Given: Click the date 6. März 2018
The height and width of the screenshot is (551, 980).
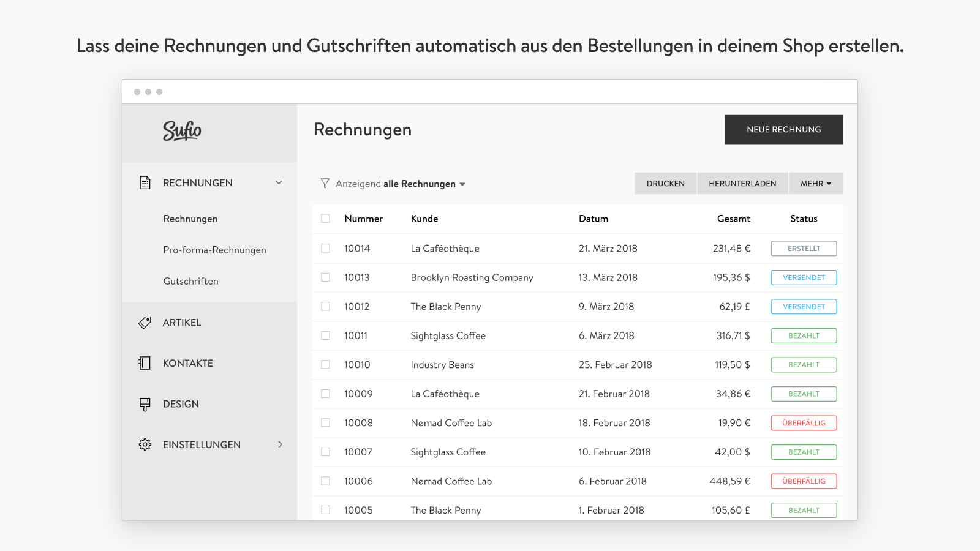Looking at the screenshot, I should tap(606, 335).
